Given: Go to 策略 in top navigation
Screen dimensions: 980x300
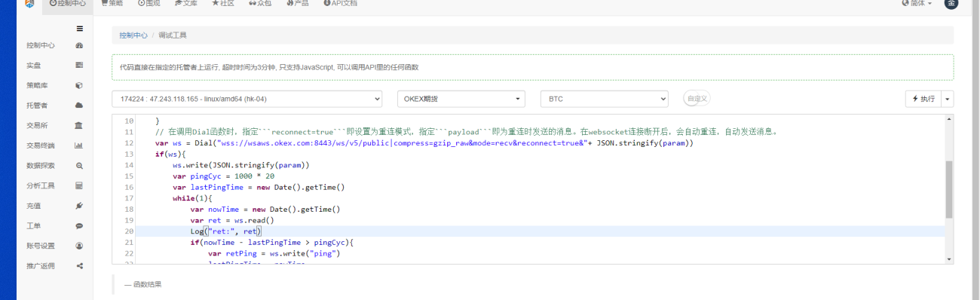Looking at the screenshot, I should click(x=112, y=4).
